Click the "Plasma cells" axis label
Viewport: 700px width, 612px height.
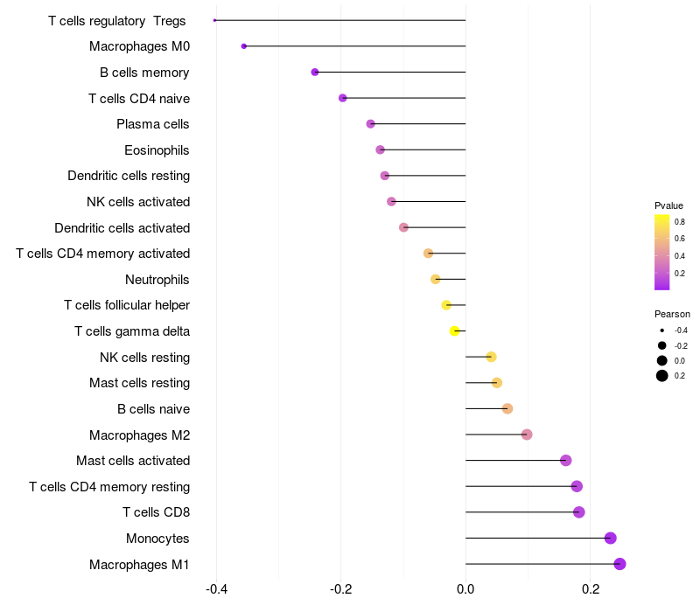153,124
